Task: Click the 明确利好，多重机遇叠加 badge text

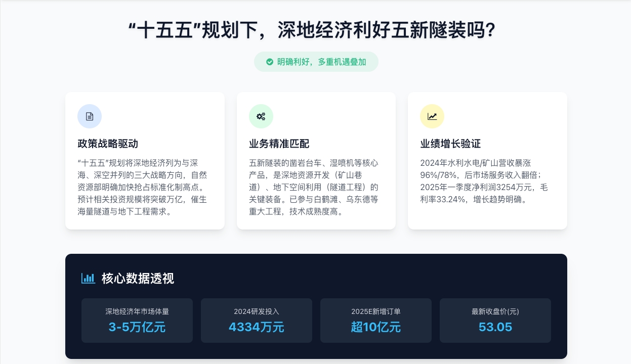Action: click(x=321, y=62)
